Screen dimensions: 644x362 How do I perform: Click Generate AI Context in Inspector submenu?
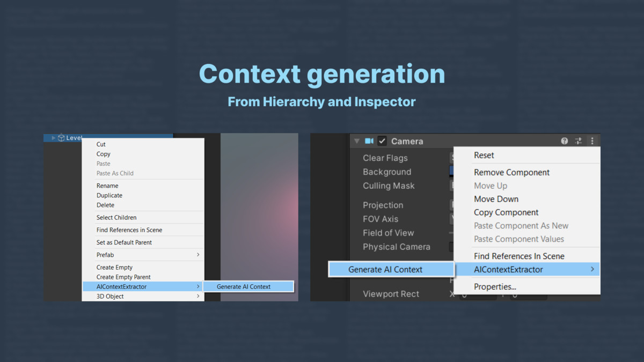pyautogui.click(x=392, y=269)
